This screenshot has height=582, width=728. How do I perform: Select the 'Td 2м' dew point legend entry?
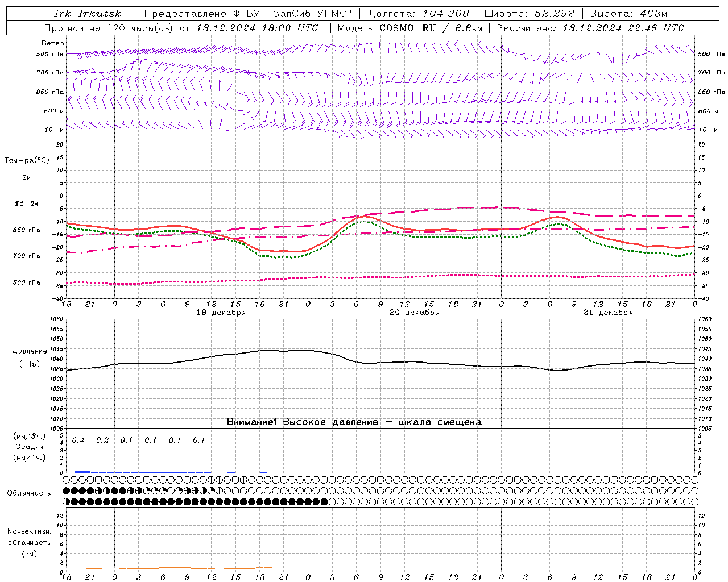(27, 203)
